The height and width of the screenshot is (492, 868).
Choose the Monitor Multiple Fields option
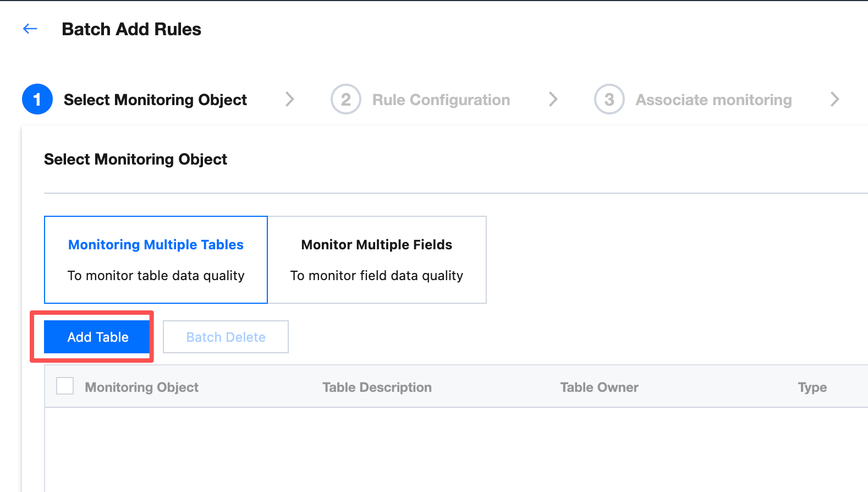click(x=377, y=260)
